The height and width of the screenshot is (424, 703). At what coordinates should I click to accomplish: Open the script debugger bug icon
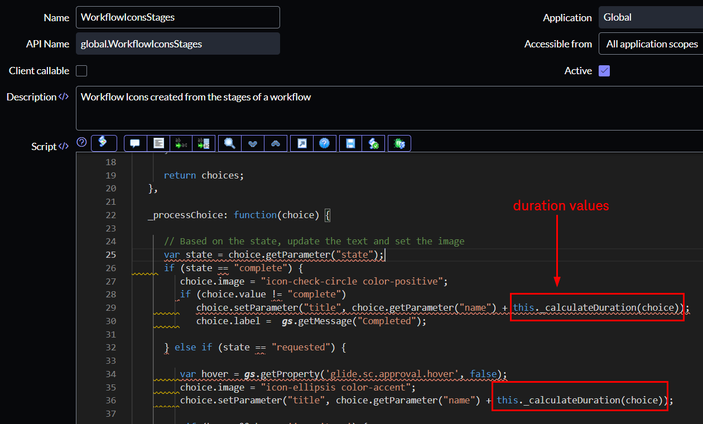(x=398, y=145)
